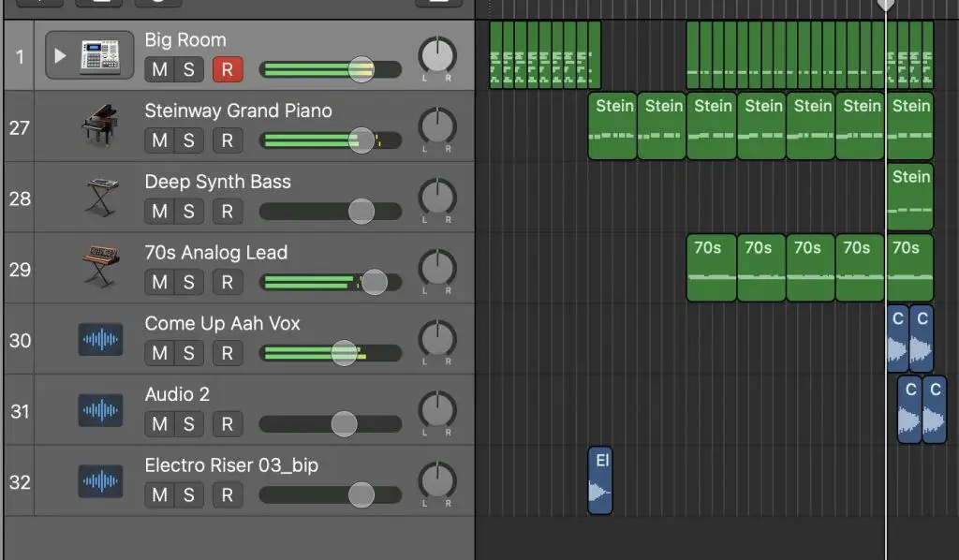
Task: Select the 70s Analog Lead track name
Action: (x=216, y=253)
